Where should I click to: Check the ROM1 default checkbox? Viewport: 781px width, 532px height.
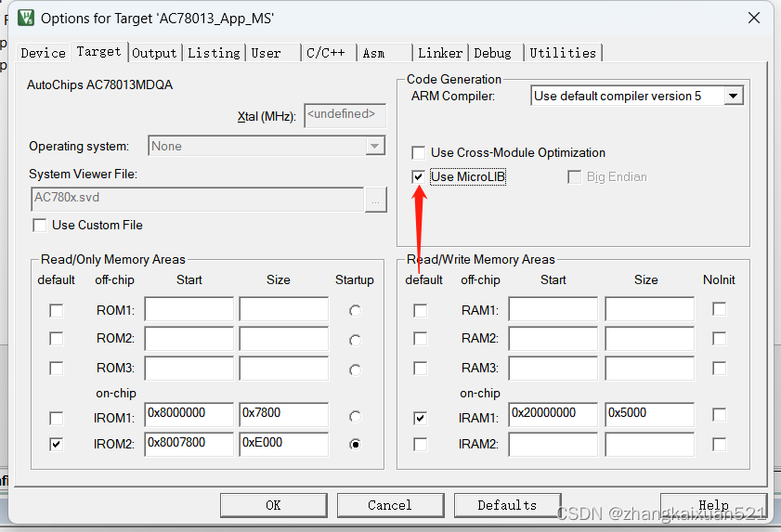point(57,311)
